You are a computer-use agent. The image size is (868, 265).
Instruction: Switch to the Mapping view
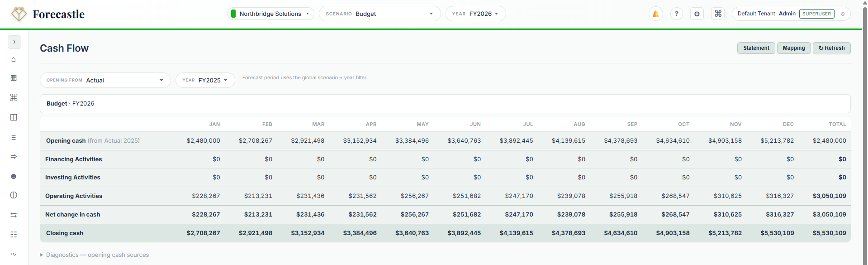click(x=793, y=48)
